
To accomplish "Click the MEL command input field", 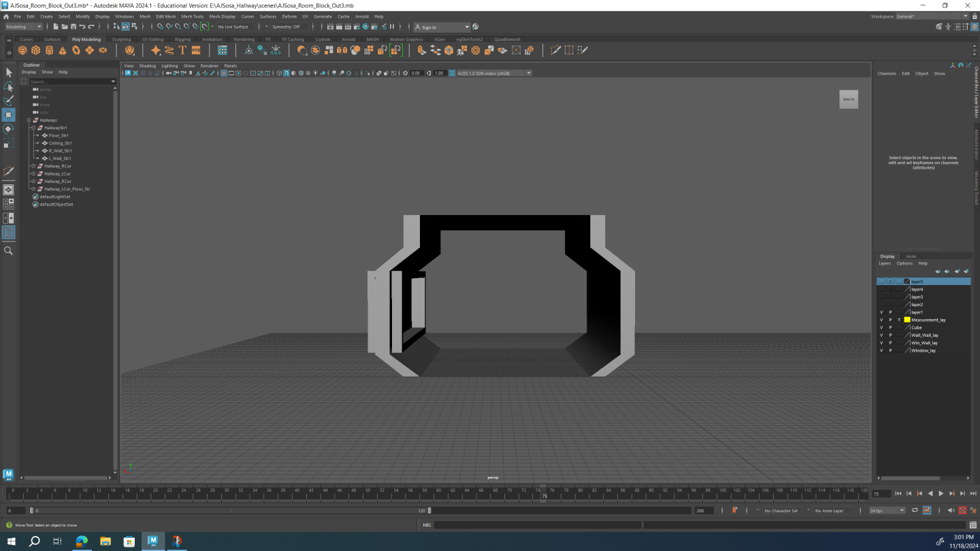I will 538,525.
